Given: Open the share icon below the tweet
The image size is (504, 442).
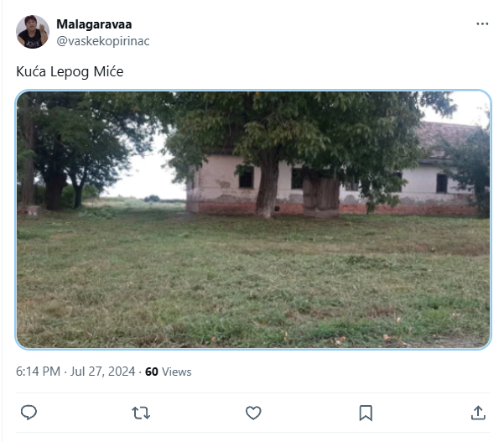Looking at the screenshot, I should pos(478,413).
